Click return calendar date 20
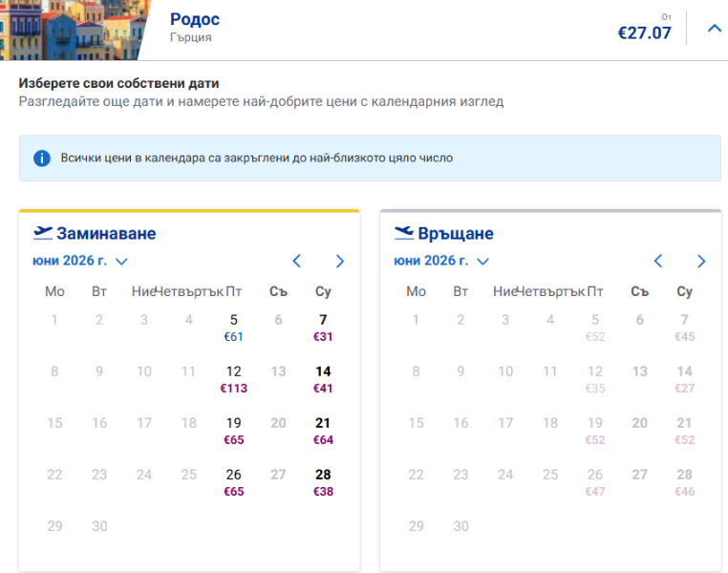The width and height of the screenshot is (728, 573). point(640,423)
